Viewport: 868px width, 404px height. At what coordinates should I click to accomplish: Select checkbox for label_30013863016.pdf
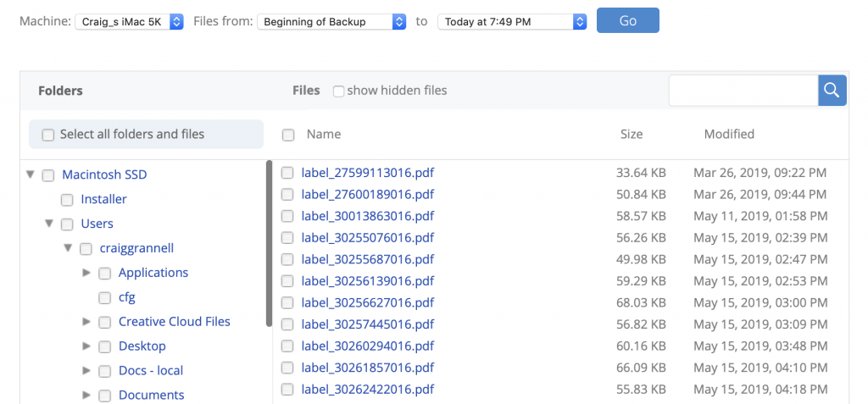(x=287, y=216)
